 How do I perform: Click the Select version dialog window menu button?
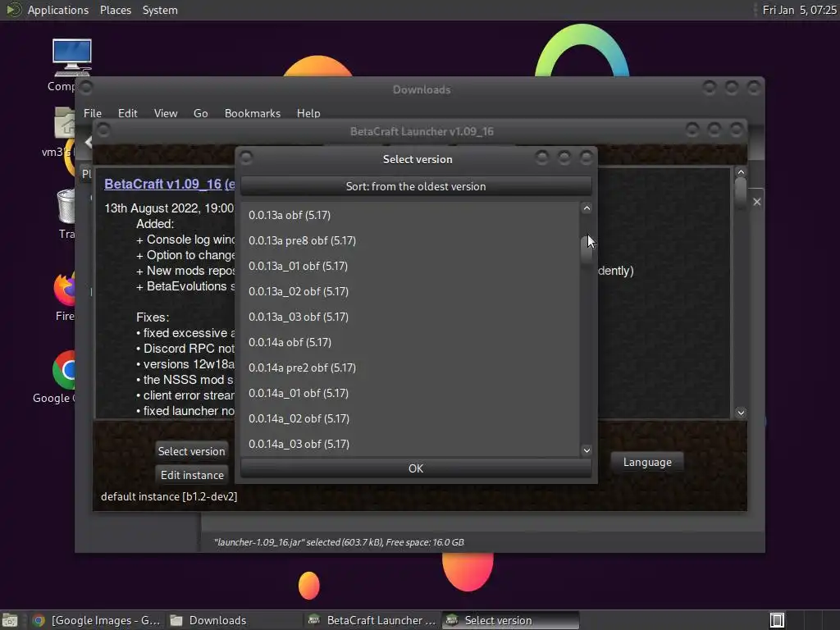click(x=246, y=158)
